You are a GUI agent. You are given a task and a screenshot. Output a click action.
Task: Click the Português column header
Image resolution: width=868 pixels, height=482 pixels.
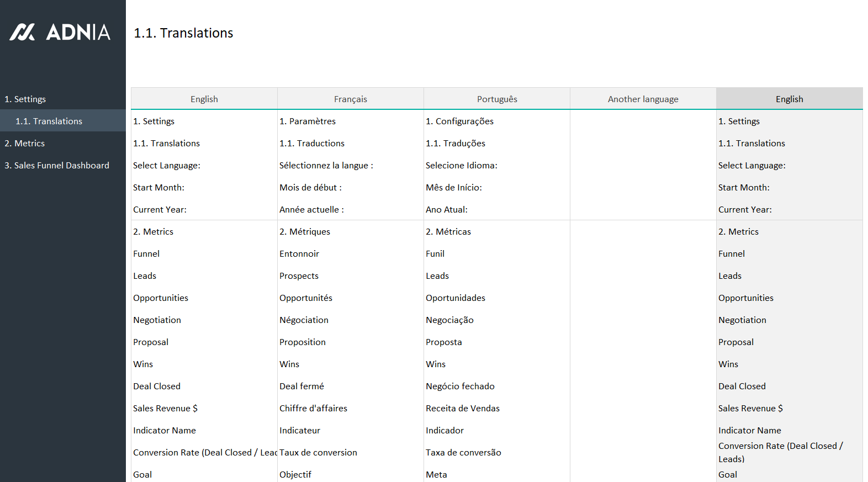tap(497, 99)
